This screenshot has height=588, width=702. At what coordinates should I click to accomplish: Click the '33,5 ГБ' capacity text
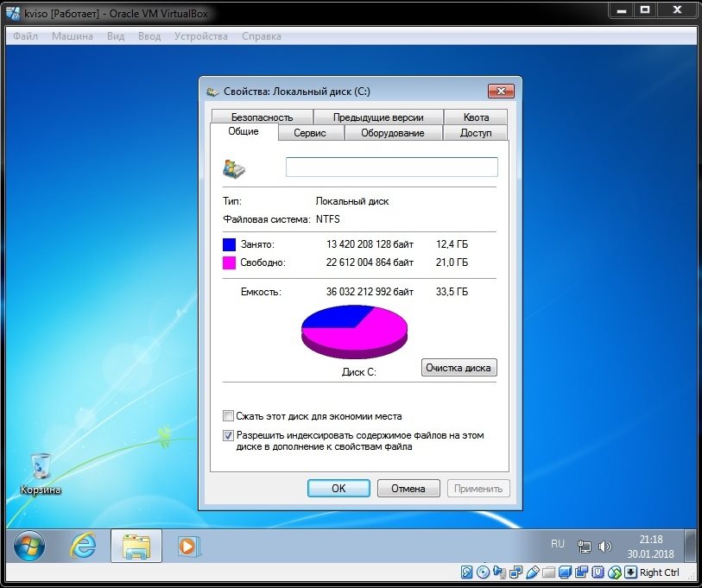click(452, 292)
